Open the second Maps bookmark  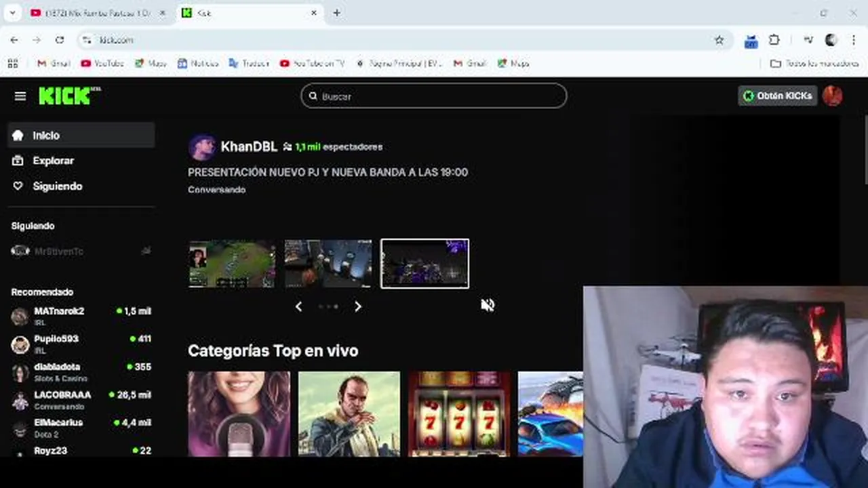pyautogui.click(x=513, y=63)
